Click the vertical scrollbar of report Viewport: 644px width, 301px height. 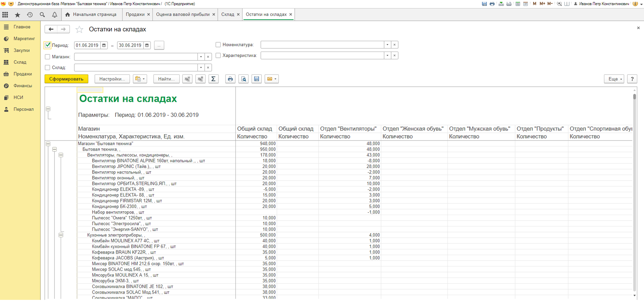[634, 185]
